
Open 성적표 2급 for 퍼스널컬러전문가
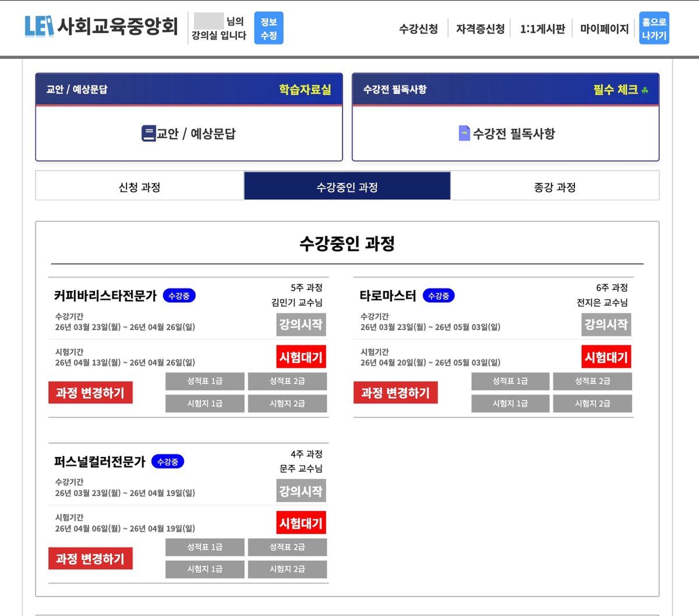tap(287, 547)
